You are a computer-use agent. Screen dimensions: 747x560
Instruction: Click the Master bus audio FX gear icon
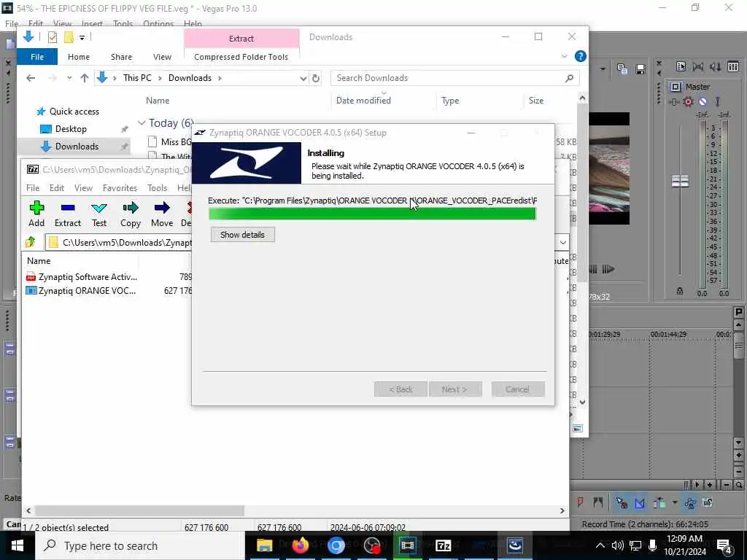[688, 101]
